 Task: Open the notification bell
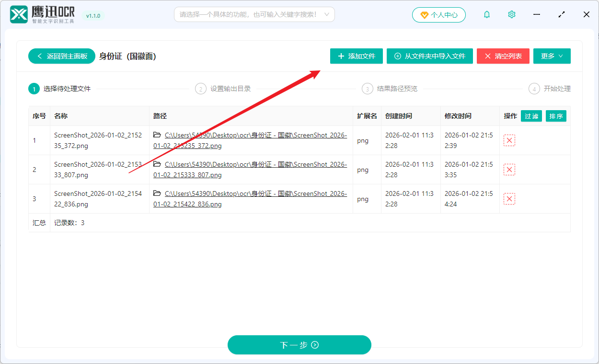tap(486, 14)
